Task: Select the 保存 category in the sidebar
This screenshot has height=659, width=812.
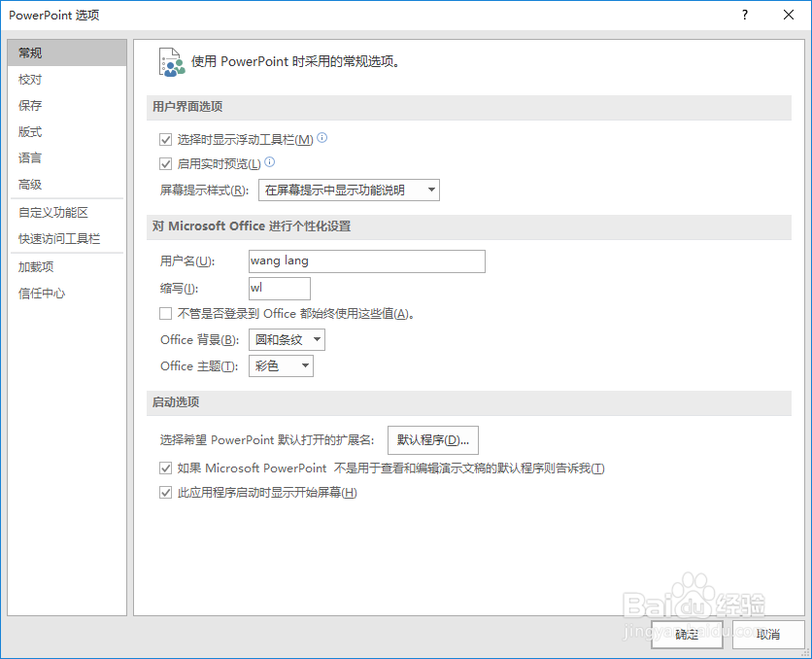Action: (30, 105)
